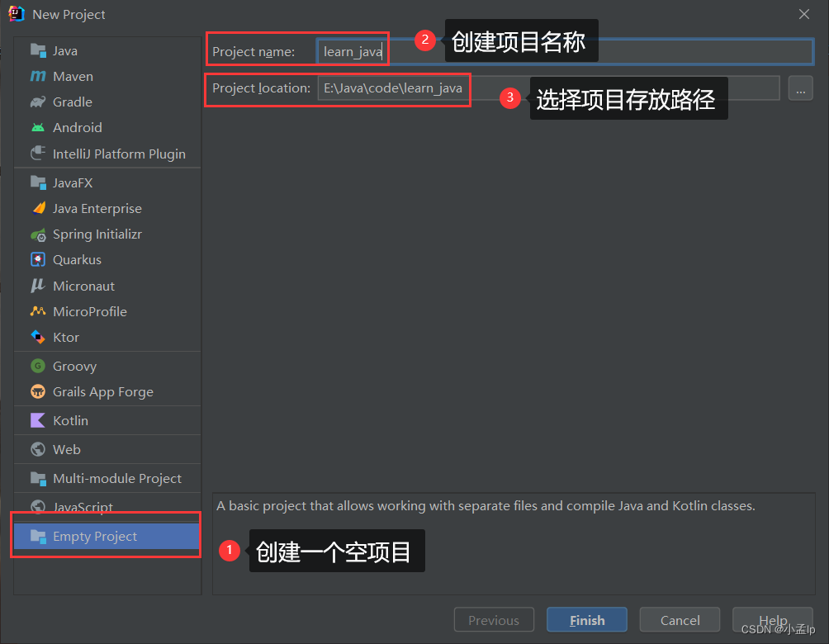
Task: Focus the Project name text field
Action: click(565, 51)
